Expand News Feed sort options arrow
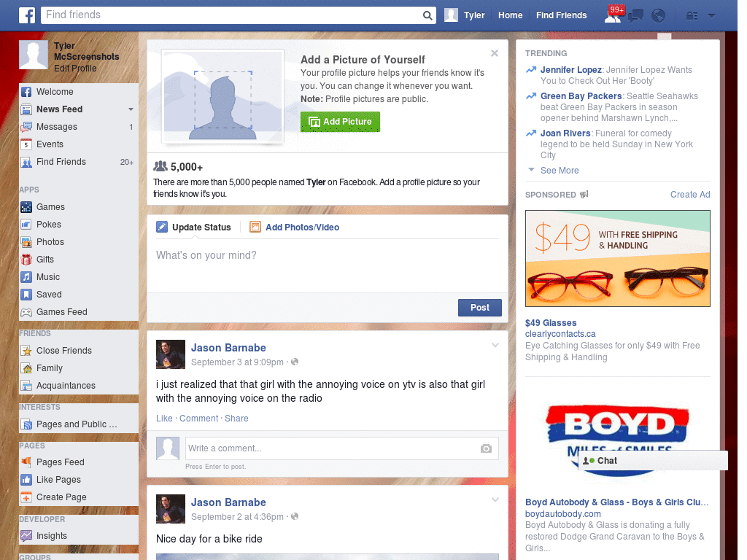Viewport: 747px width, 560px height. [x=131, y=109]
